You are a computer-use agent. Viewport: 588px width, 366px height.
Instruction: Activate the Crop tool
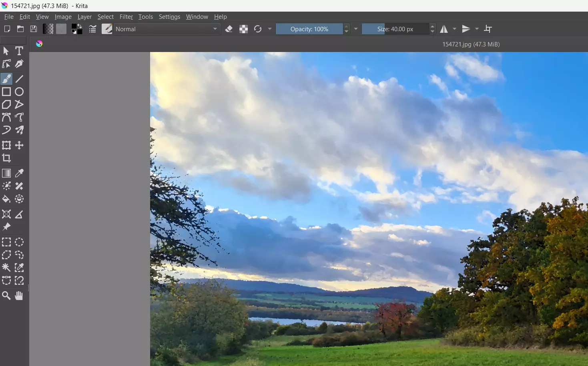click(x=6, y=158)
